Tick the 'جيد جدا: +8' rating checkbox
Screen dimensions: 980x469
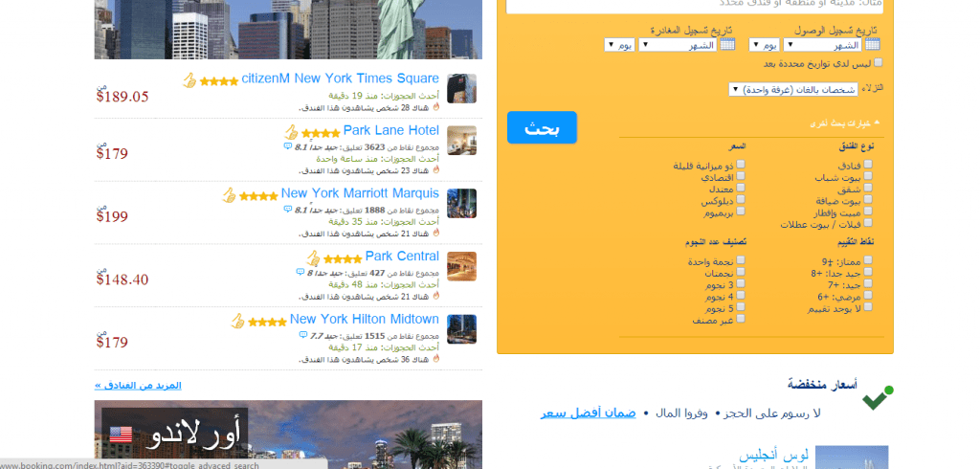(x=867, y=272)
